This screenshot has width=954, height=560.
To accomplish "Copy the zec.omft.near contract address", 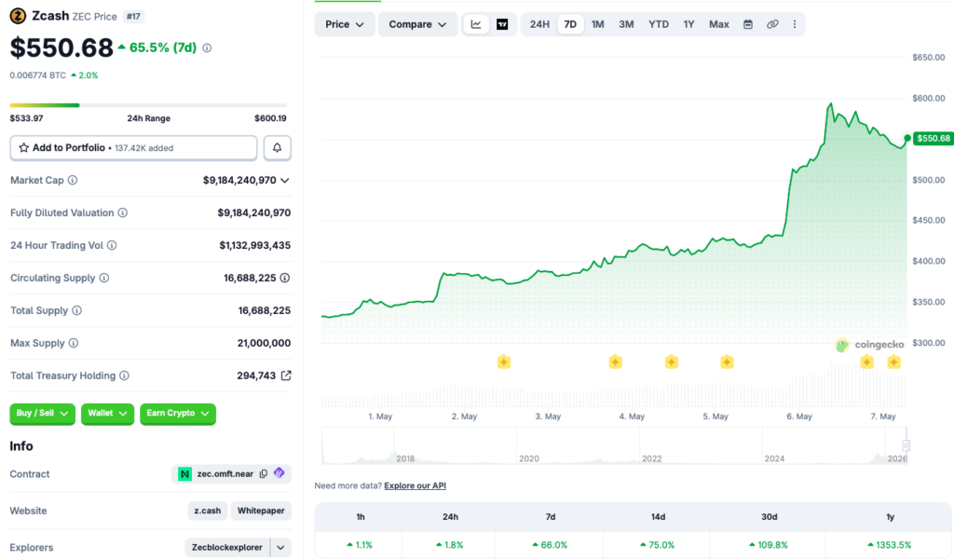I will point(264,473).
